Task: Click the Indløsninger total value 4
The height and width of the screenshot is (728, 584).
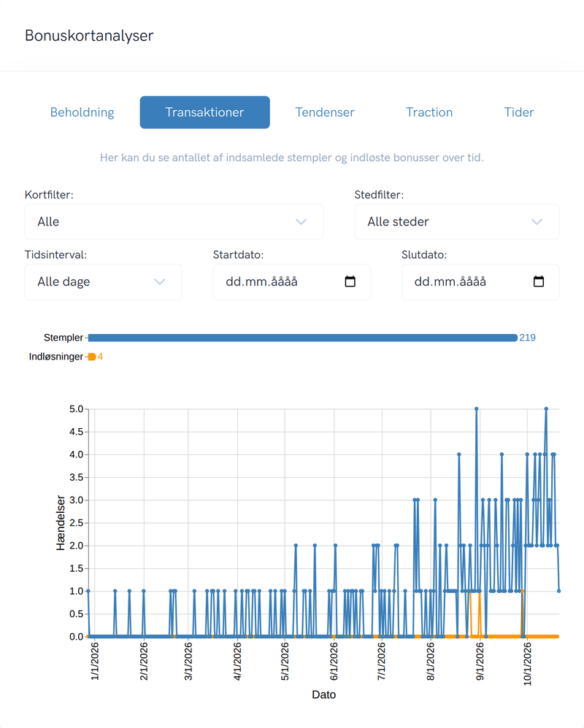Action: [100, 357]
